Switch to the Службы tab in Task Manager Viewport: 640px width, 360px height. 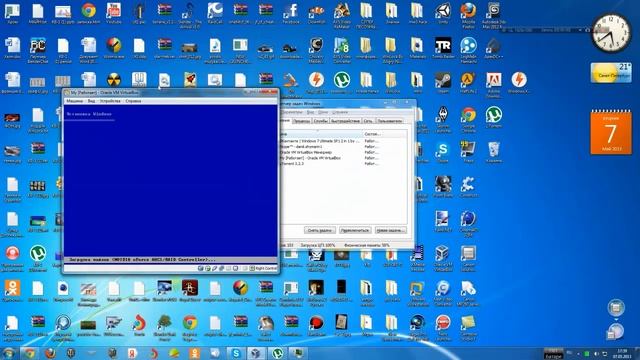point(320,121)
